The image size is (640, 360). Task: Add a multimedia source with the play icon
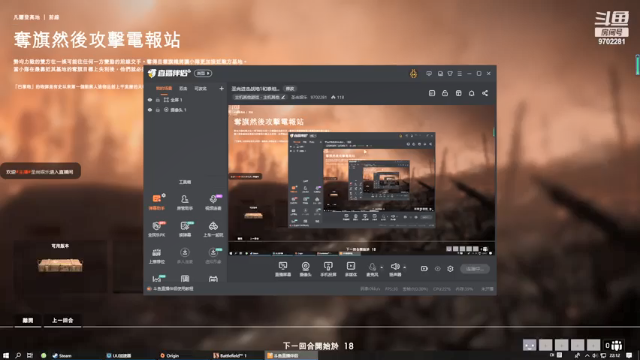[x=351, y=269]
